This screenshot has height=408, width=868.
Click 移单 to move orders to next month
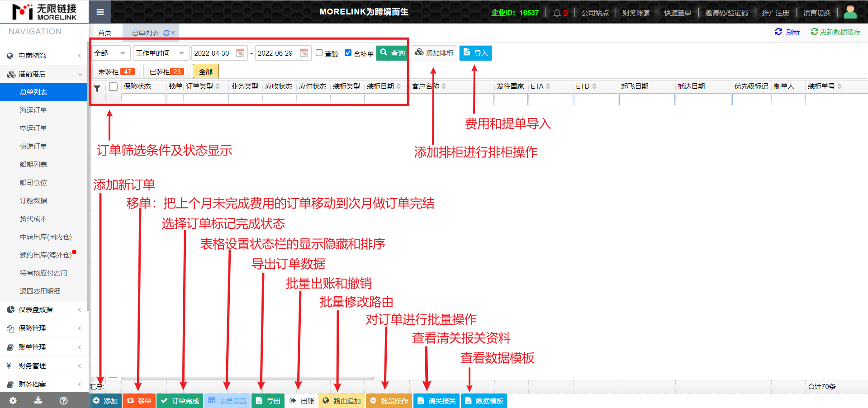(x=139, y=401)
